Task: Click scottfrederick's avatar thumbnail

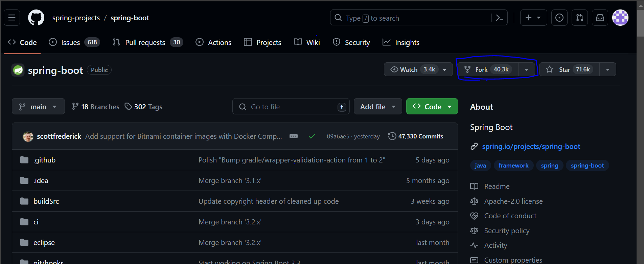Action: [28, 136]
